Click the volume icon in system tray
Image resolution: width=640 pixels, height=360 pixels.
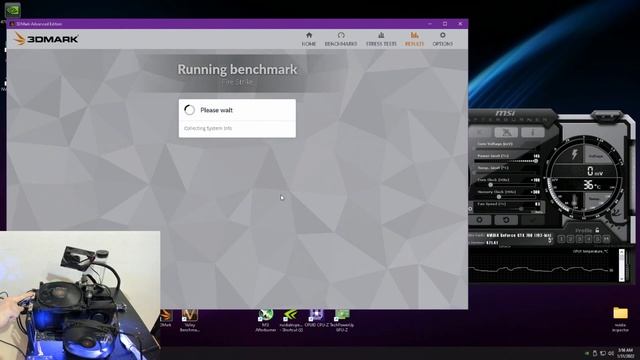[611, 353]
